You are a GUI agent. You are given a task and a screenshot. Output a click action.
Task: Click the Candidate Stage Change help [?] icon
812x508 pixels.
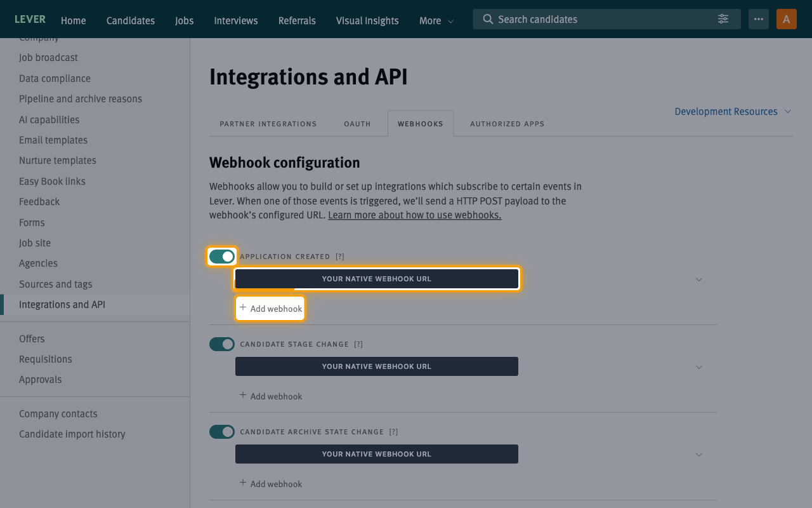point(358,344)
